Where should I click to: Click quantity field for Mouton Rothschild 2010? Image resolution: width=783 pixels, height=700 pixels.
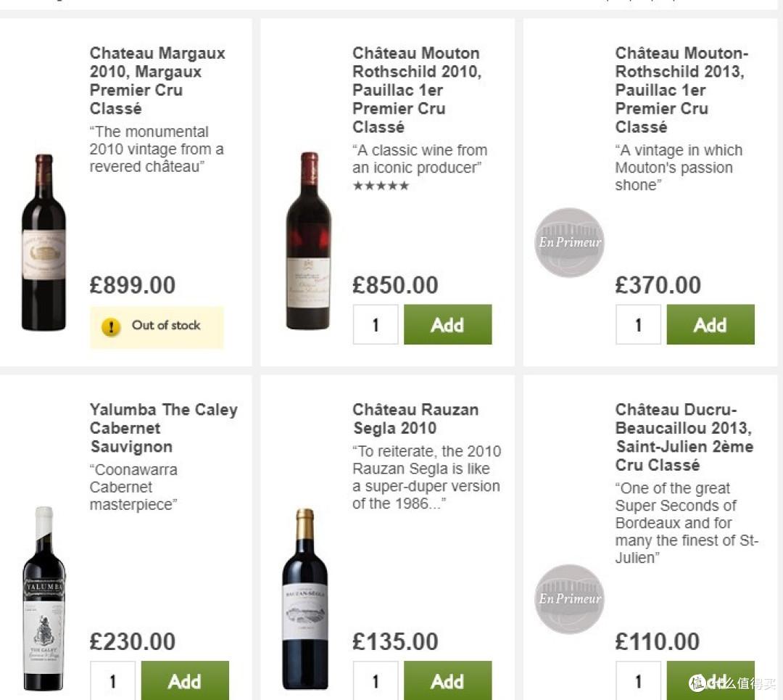tap(376, 325)
